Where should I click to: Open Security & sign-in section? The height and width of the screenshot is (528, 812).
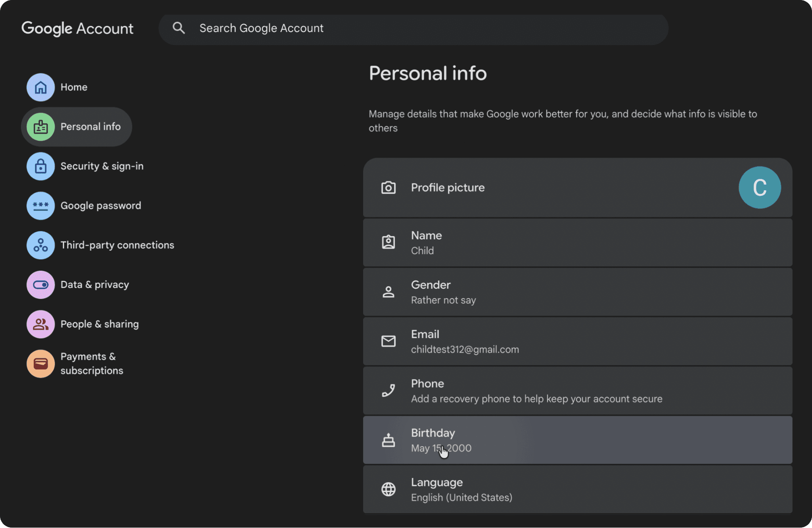click(85, 166)
